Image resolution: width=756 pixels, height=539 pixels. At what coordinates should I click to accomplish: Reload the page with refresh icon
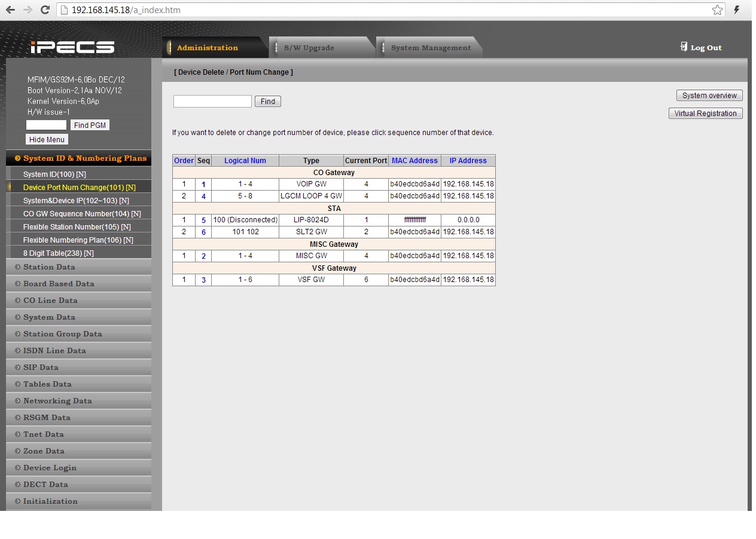[45, 10]
